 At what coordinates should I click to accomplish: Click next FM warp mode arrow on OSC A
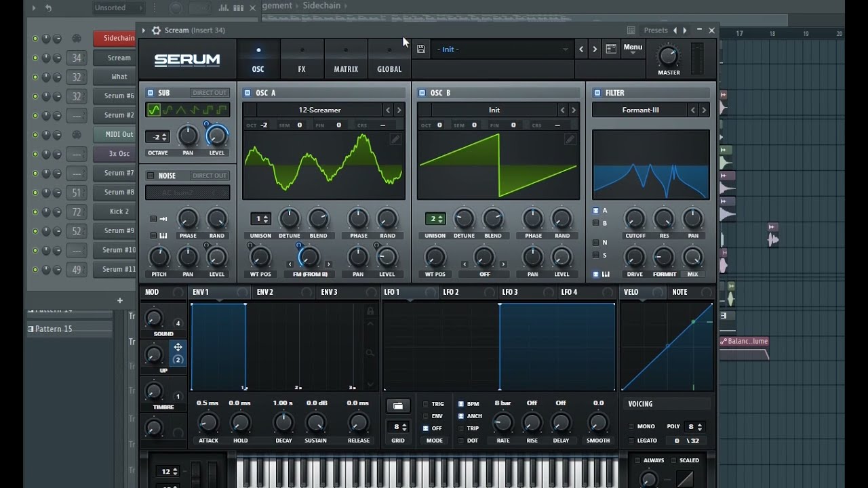click(x=329, y=264)
